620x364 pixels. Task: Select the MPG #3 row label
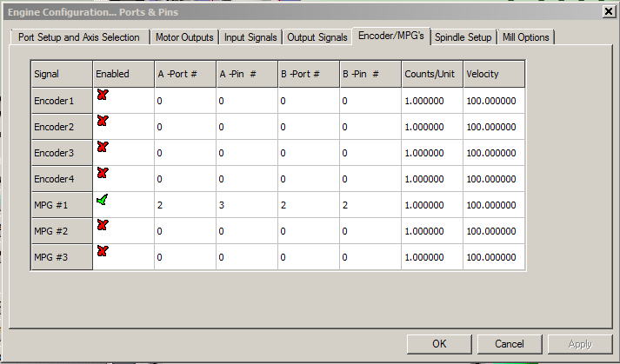pos(62,257)
